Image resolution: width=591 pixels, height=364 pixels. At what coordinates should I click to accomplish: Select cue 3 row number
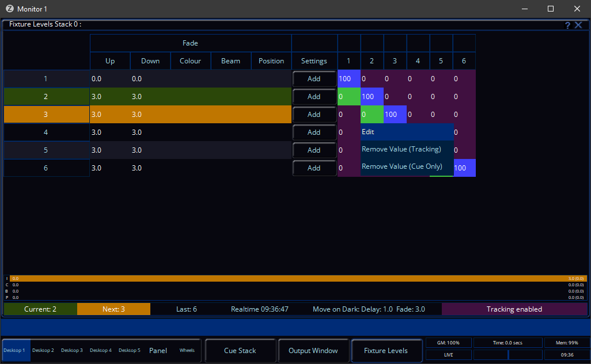[x=46, y=115]
